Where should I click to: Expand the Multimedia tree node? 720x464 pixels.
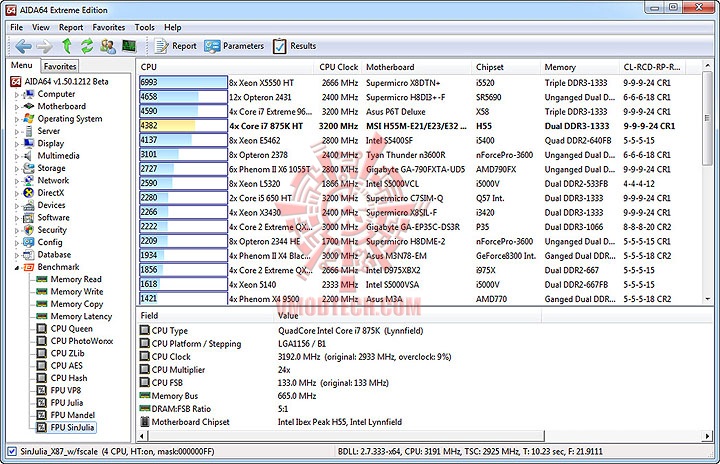[17, 157]
